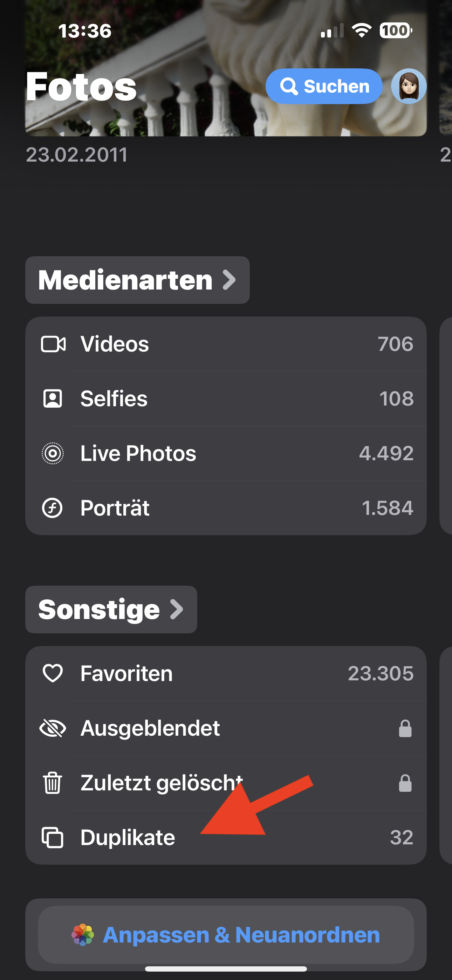Open the profile avatar
The width and height of the screenshot is (452, 980).
409,86
